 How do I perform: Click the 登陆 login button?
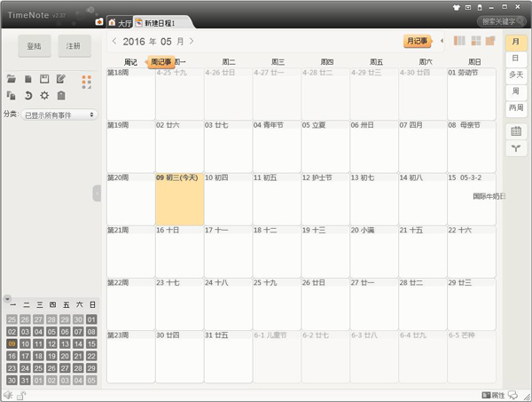point(35,46)
